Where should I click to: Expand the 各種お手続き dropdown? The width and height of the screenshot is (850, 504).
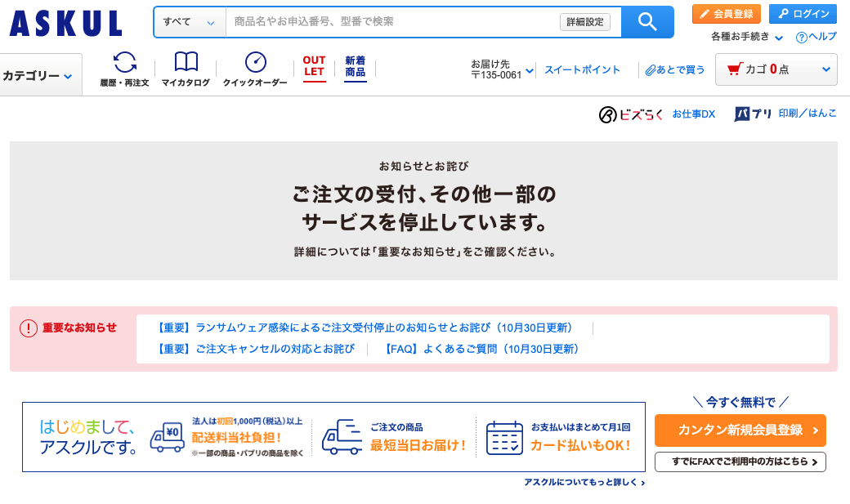747,37
